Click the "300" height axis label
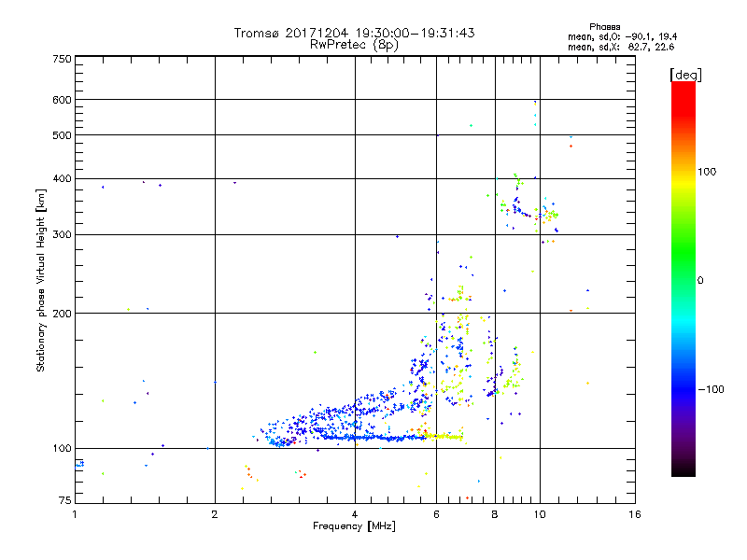747x560 pixels. 62,234
